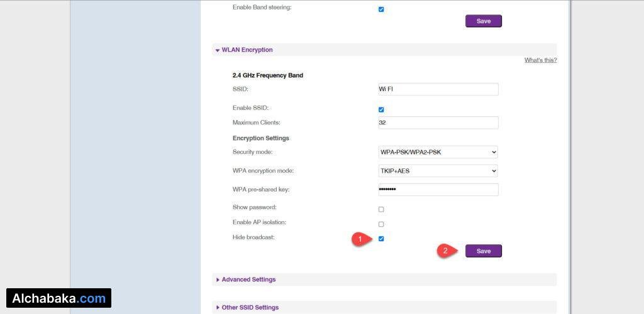Click Save under Band steering
The height and width of the screenshot is (314, 644).
click(483, 21)
